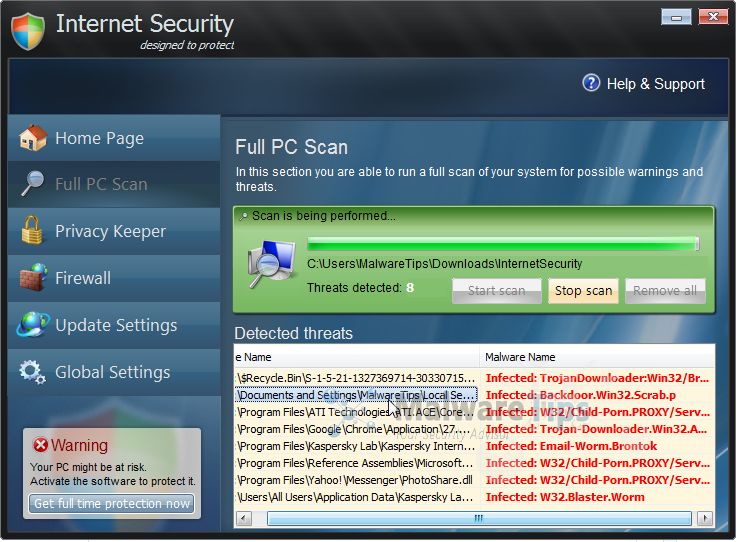Click the Privacy Keeper padlock icon
Screen dimensions: 737x542
[33, 231]
